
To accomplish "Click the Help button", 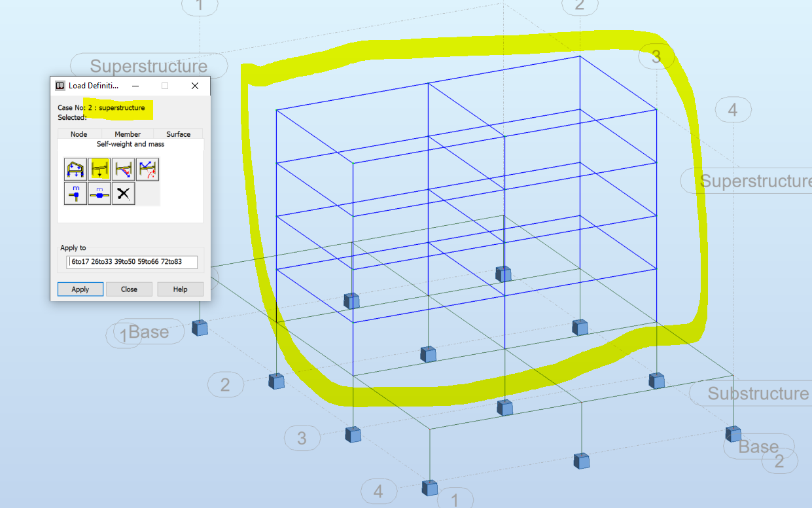I will [x=180, y=289].
